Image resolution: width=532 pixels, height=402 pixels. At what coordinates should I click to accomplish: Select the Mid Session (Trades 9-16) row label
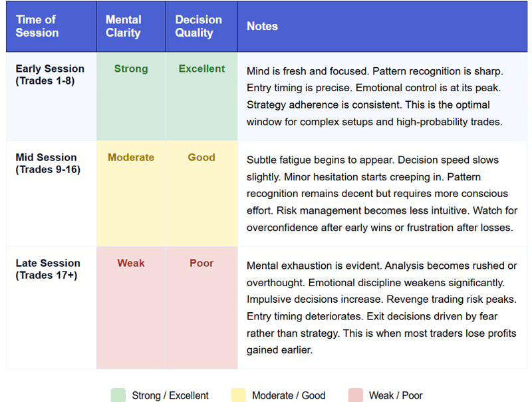47,163
